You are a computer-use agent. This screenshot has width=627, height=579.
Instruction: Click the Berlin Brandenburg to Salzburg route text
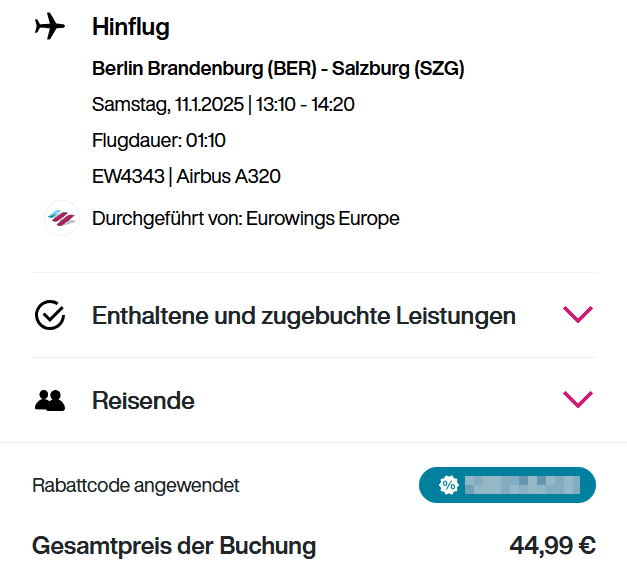278,69
